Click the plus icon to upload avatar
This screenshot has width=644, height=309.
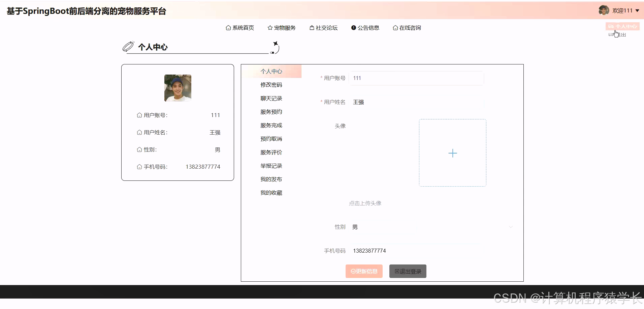pyautogui.click(x=453, y=153)
